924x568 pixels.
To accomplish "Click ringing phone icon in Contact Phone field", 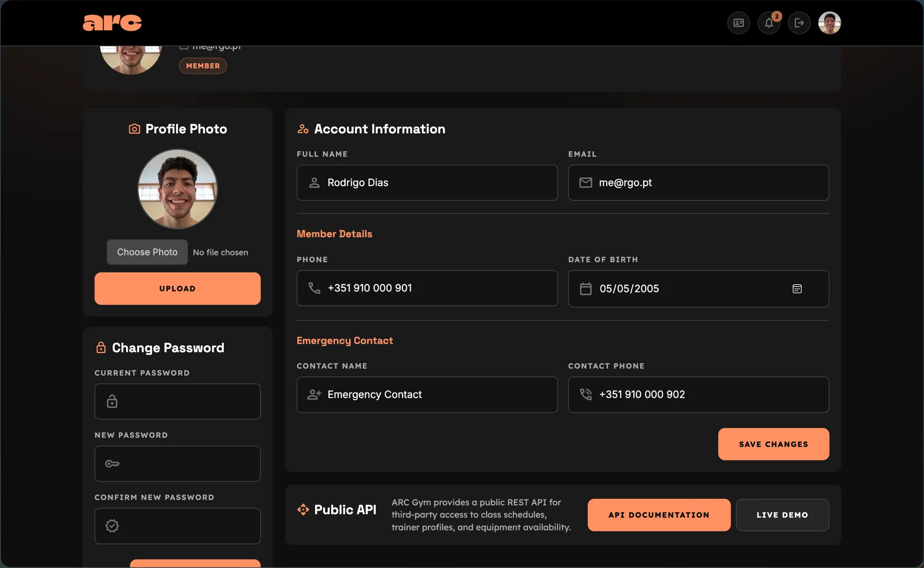I will coord(586,394).
